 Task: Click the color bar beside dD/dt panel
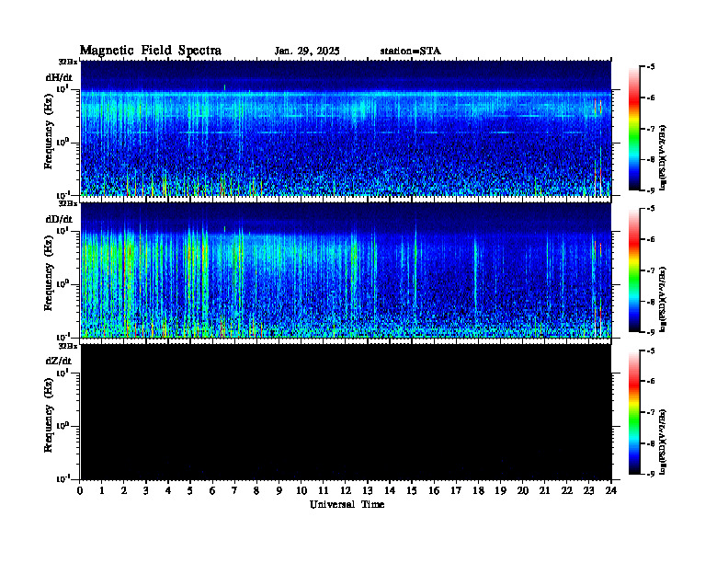(x=633, y=270)
